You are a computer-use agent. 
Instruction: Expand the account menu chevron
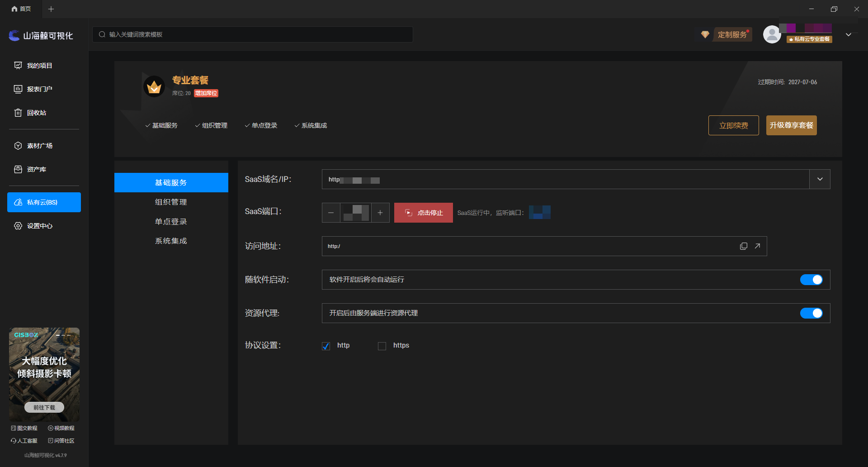[x=849, y=35]
